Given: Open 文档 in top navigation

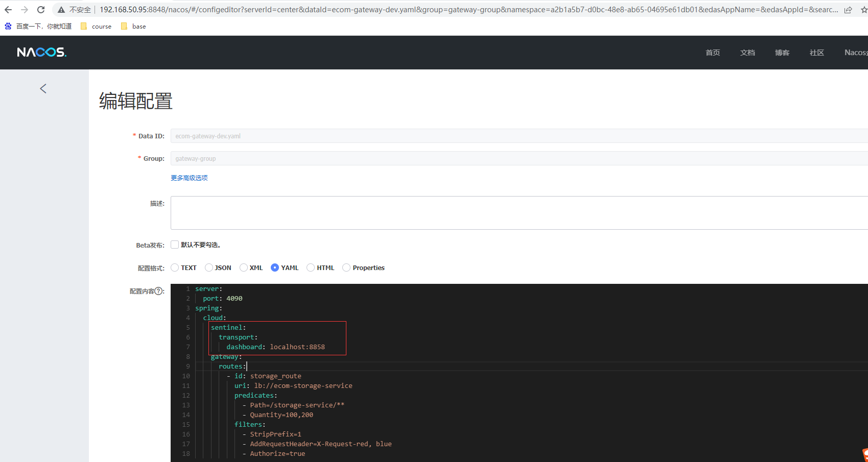Looking at the screenshot, I should pyautogui.click(x=747, y=53).
